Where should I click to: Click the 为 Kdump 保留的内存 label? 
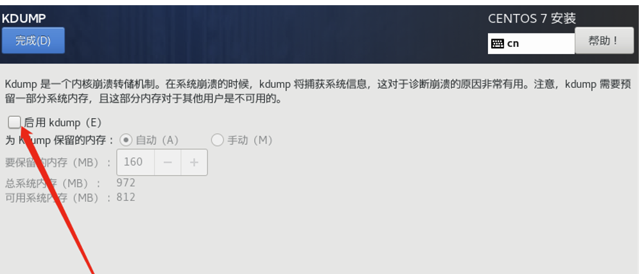pyautogui.click(x=60, y=141)
